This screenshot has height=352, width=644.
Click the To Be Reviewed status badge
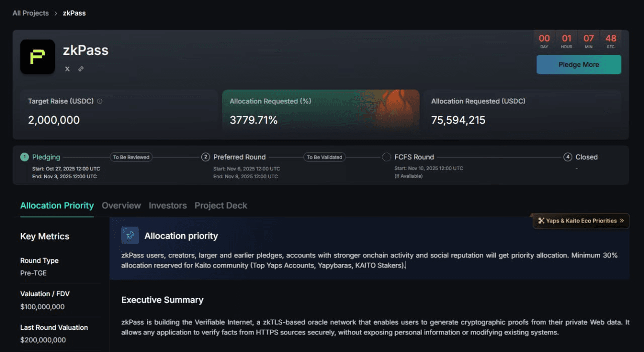pos(131,157)
